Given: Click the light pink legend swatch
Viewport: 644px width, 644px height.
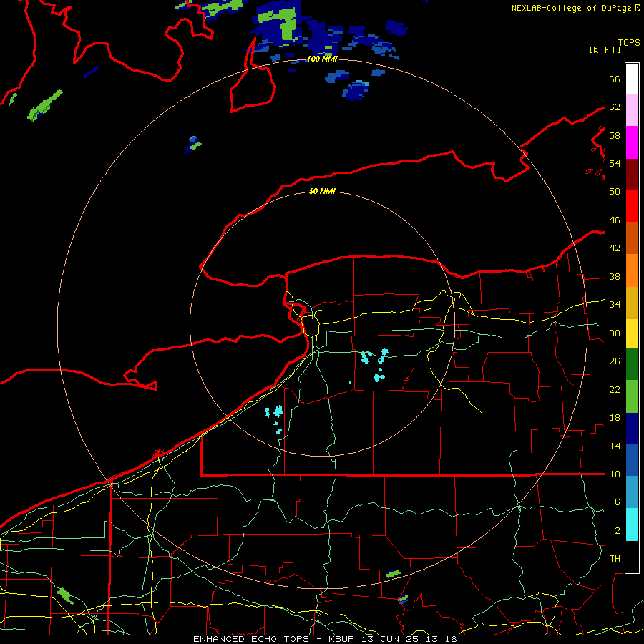Looking at the screenshot, I should [x=632, y=110].
